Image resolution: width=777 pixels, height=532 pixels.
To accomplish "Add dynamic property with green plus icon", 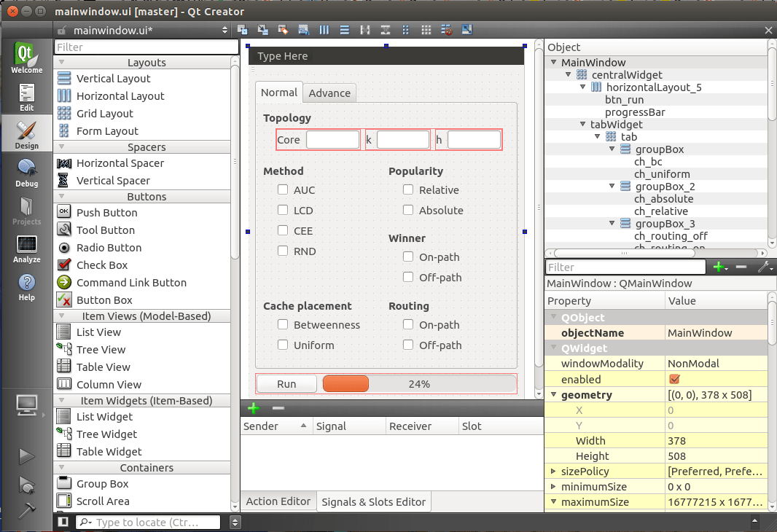I will (719, 267).
